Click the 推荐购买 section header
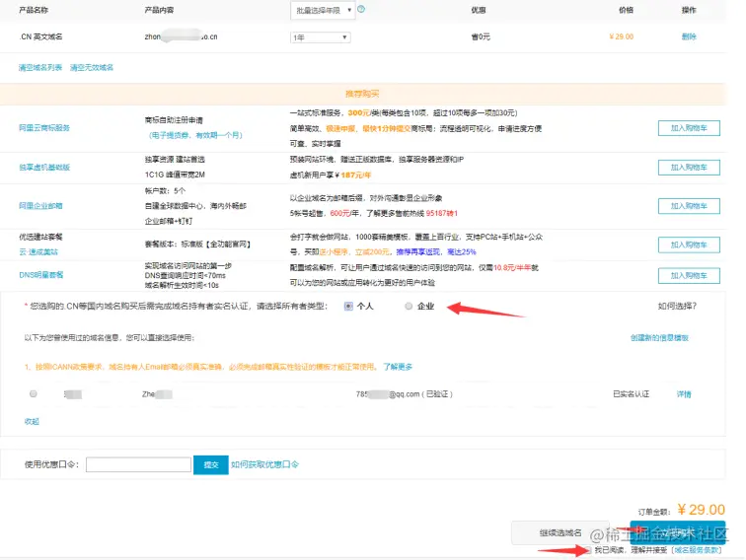The image size is (746, 560). coord(362,94)
